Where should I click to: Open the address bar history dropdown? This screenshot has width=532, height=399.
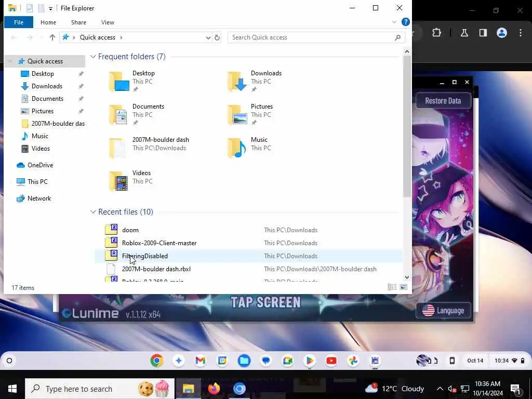208,37
